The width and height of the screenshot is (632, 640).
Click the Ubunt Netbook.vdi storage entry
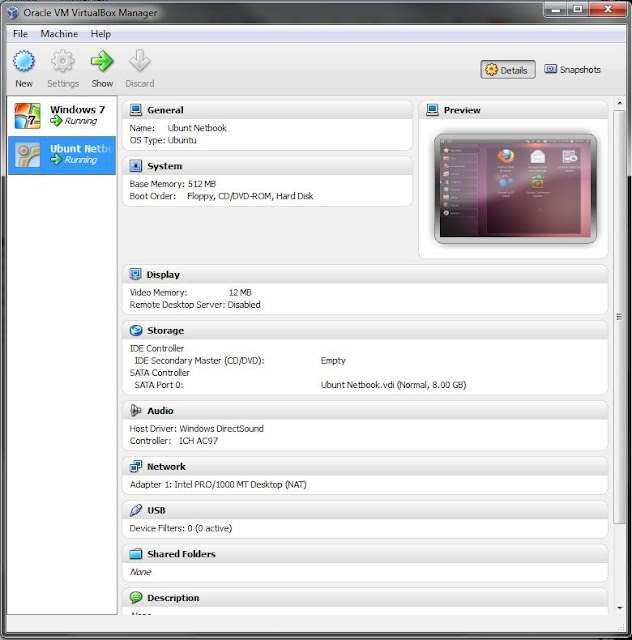393,384
